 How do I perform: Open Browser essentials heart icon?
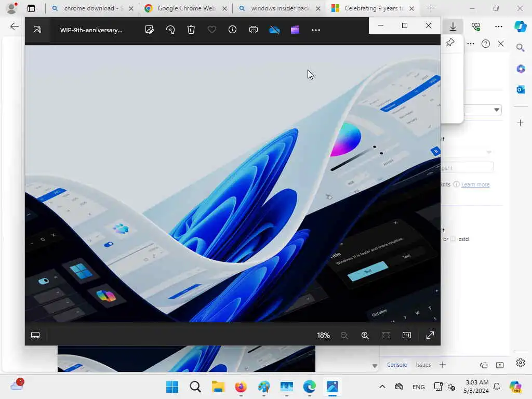476,26
